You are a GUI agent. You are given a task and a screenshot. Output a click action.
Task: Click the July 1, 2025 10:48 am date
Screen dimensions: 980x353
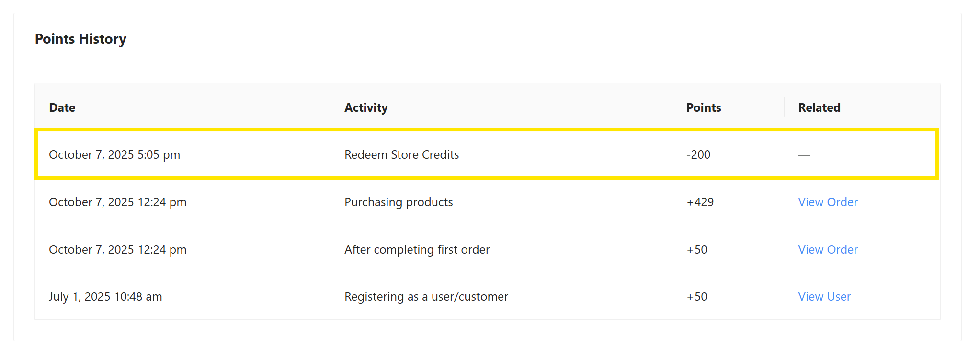(105, 296)
